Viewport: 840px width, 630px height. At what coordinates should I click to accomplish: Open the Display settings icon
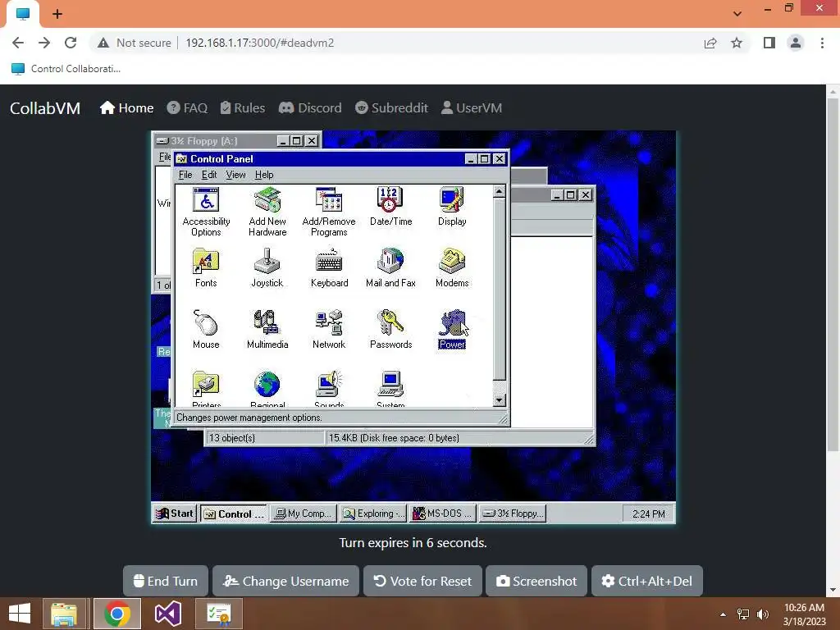452,207
